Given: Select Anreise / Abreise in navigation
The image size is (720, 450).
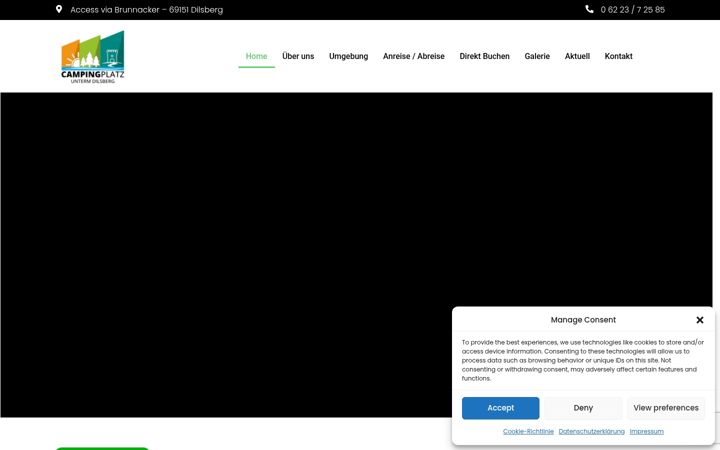Looking at the screenshot, I should 414,56.
